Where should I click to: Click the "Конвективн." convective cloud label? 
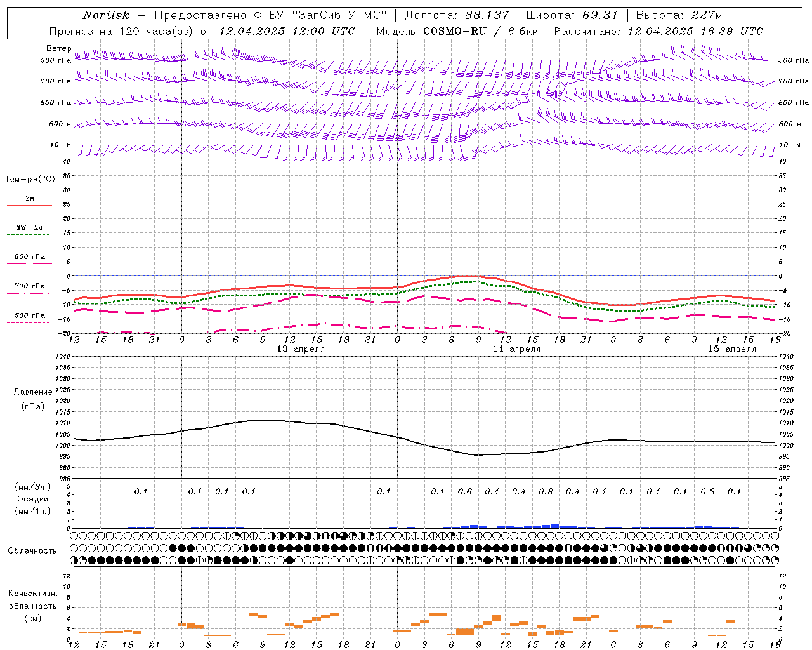coord(33,594)
